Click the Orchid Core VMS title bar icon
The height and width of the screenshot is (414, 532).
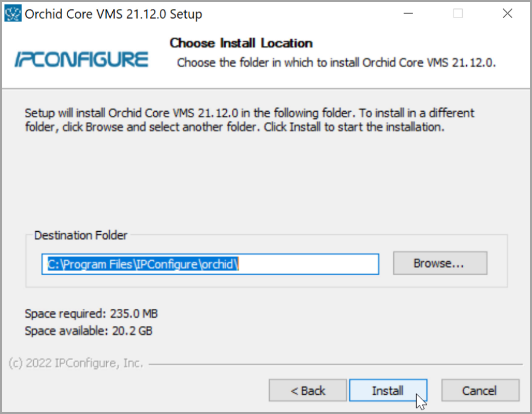pos(13,13)
